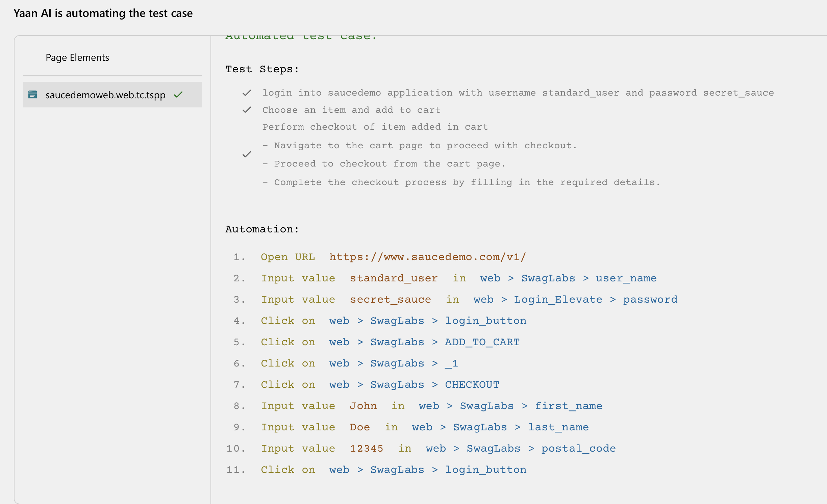This screenshot has height=504, width=827.
Task: Click login_button element in step 11
Action: point(485,470)
